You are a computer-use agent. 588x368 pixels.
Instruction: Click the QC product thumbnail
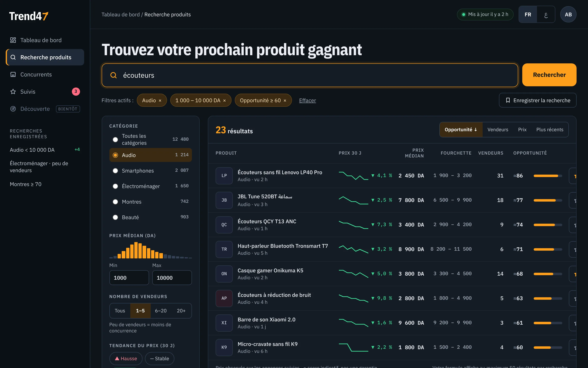coord(224,225)
